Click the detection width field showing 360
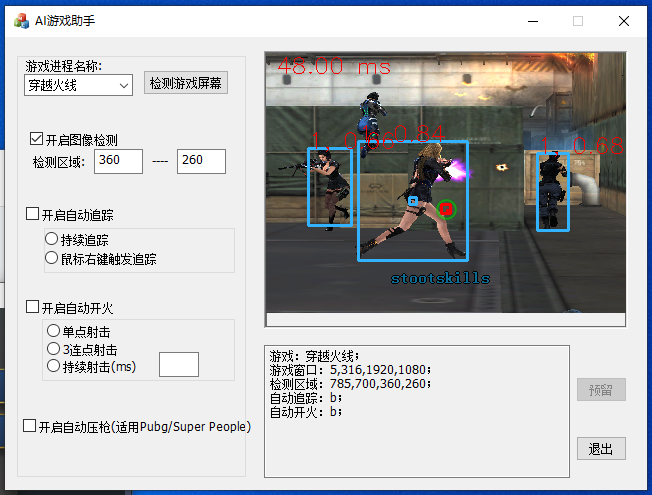The height and width of the screenshot is (495, 652). coord(119,161)
